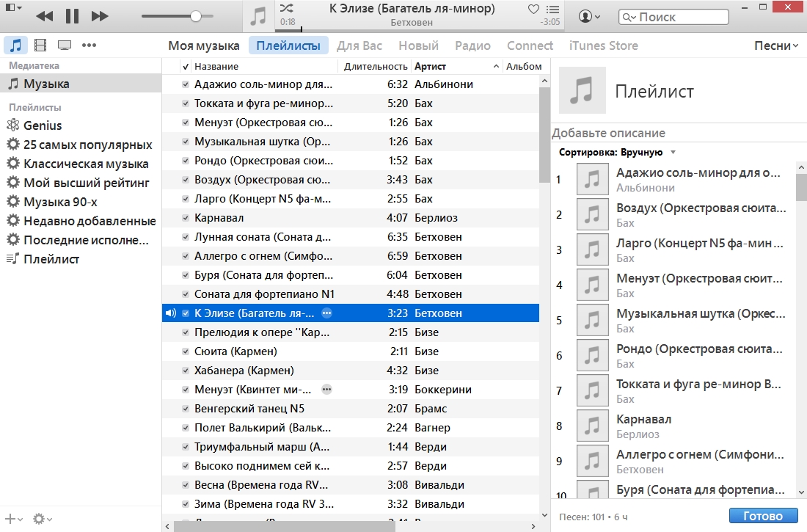Uncheck the Токката и фуга track checkbox
The width and height of the screenshot is (807, 532).
(186, 103)
